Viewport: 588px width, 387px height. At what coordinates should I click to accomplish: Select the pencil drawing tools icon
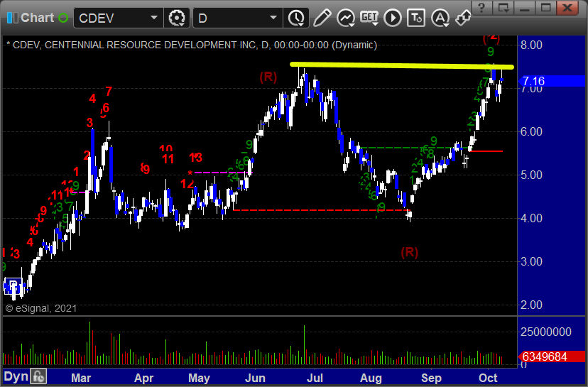pyautogui.click(x=322, y=18)
